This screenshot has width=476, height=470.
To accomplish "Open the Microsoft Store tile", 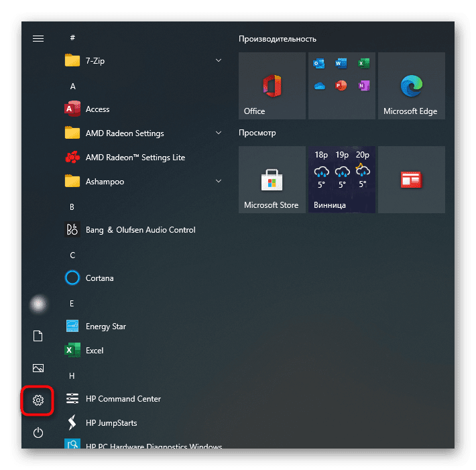I will [x=272, y=180].
